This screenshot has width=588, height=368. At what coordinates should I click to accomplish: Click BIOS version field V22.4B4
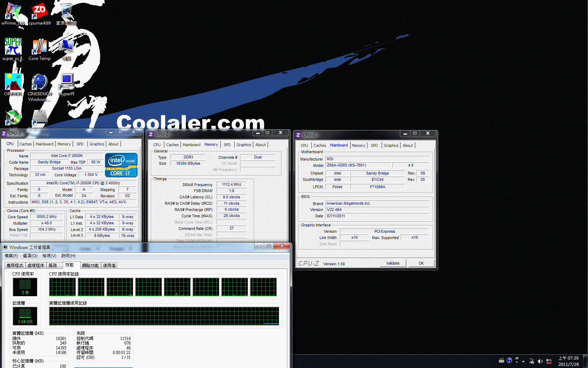point(377,210)
